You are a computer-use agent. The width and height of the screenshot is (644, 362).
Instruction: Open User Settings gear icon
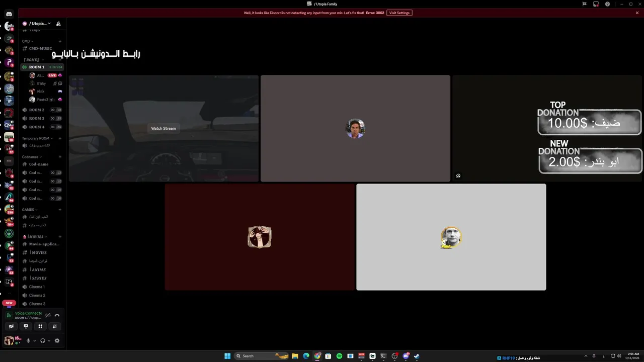57,340
